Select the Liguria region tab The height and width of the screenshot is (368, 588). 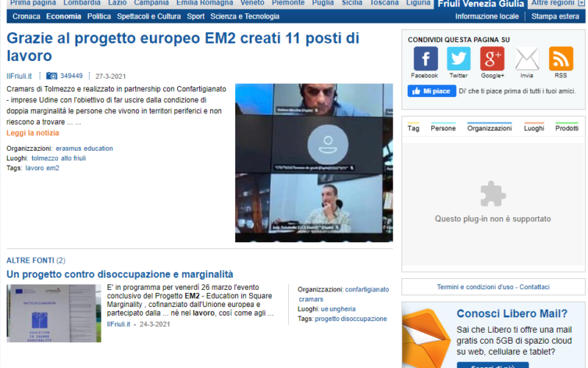click(x=418, y=3)
